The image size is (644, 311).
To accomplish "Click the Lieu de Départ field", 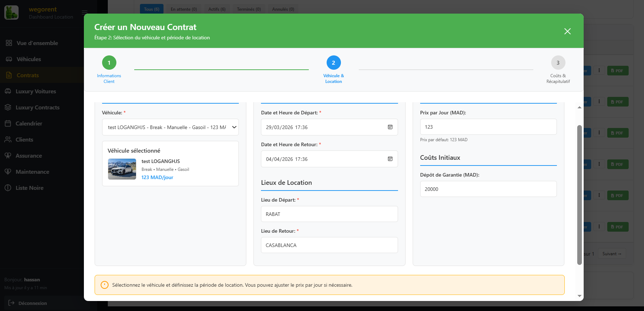I will (x=329, y=214).
